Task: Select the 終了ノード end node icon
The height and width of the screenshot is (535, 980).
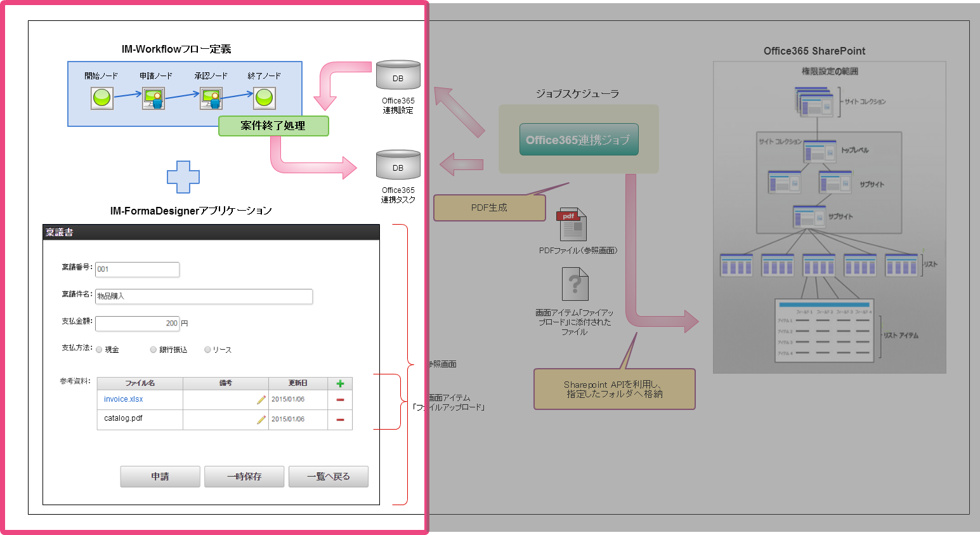Action: click(x=263, y=98)
